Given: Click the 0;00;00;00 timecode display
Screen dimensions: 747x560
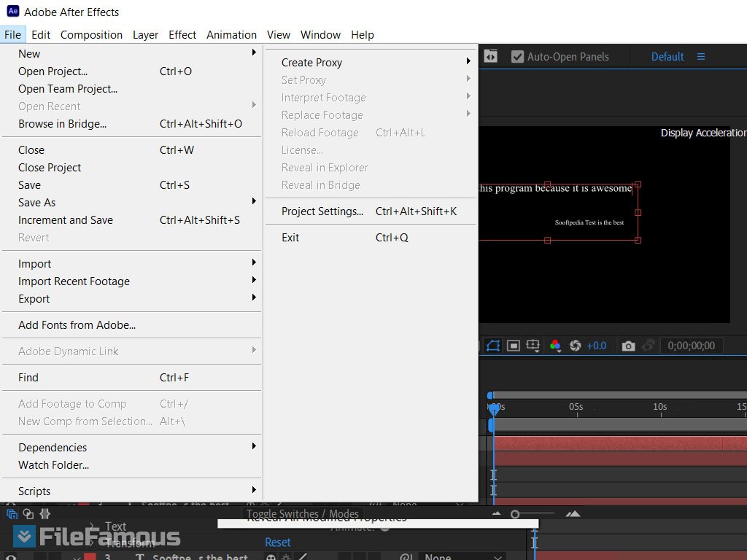Looking at the screenshot, I should pyautogui.click(x=692, y=346).
